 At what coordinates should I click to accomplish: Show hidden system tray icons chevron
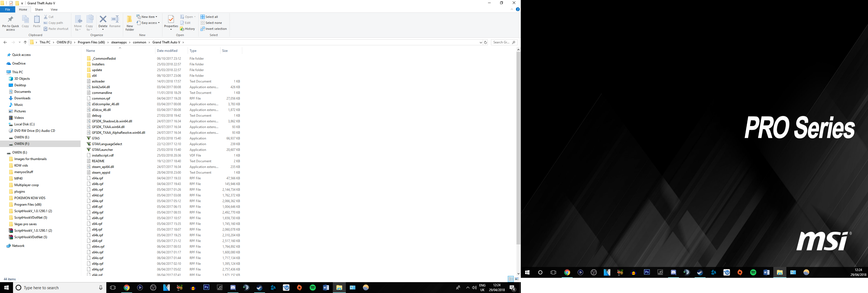pyautogui.click(x=468, y=288)
